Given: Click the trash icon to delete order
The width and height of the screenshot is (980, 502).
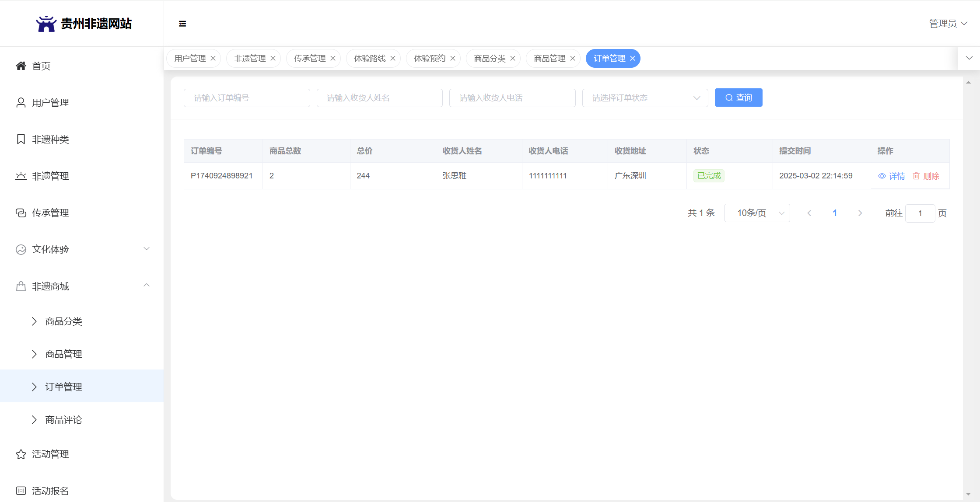Looking at the screenshot, I should [x=916, y=176].
